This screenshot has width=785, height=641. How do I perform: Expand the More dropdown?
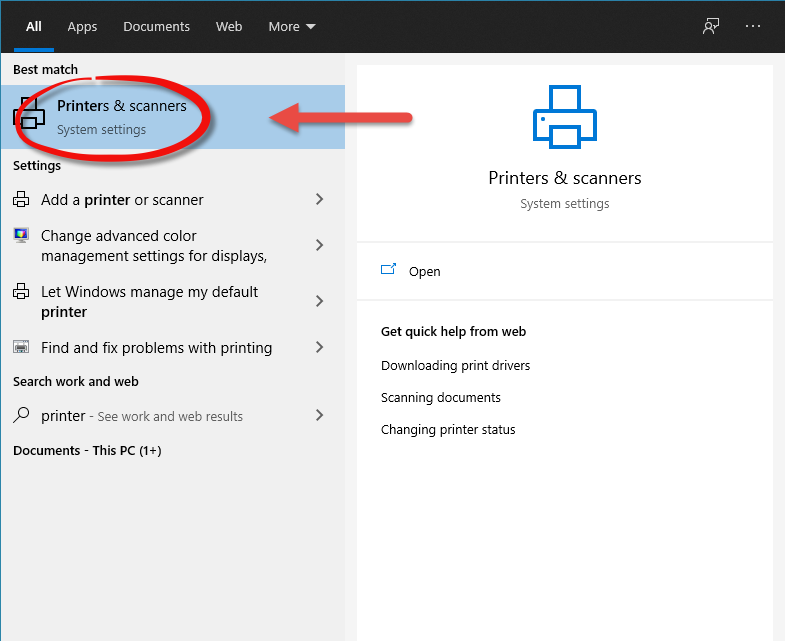[292, 27]
